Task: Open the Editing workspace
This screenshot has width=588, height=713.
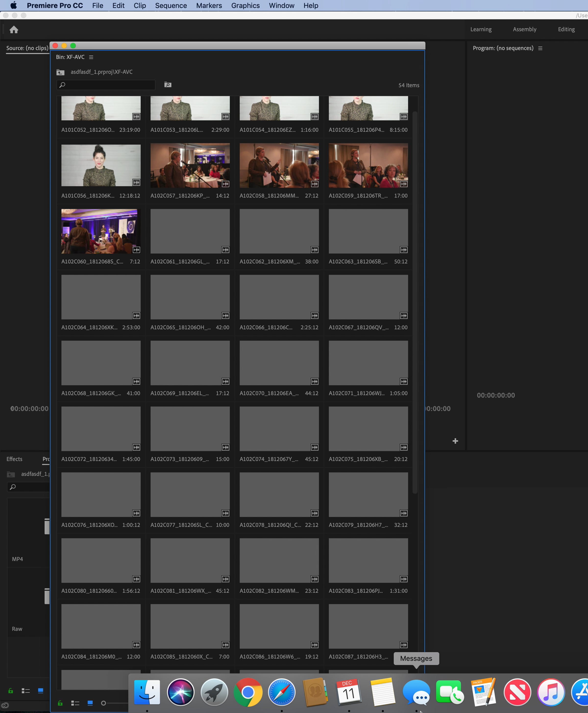Action: [x=566, y=29]
